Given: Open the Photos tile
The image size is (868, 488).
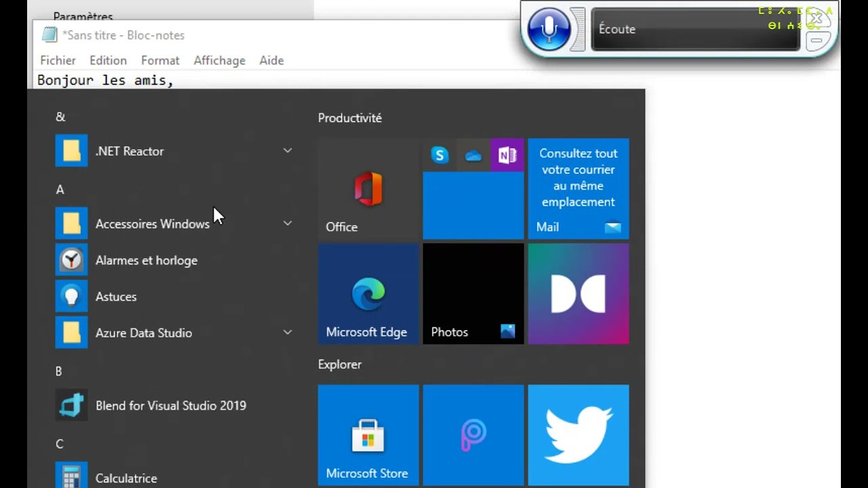Looking at the screenshot, I should (x=473, y=293).
